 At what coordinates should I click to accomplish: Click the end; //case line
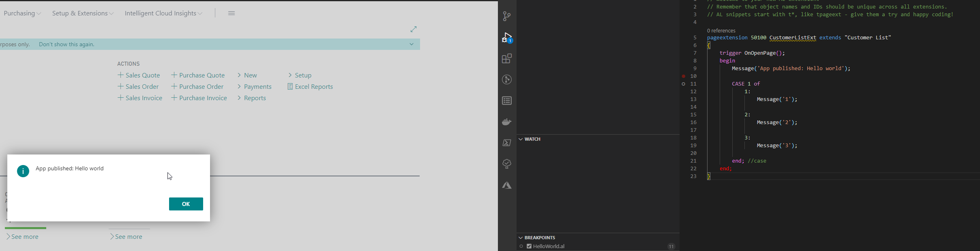749,161
